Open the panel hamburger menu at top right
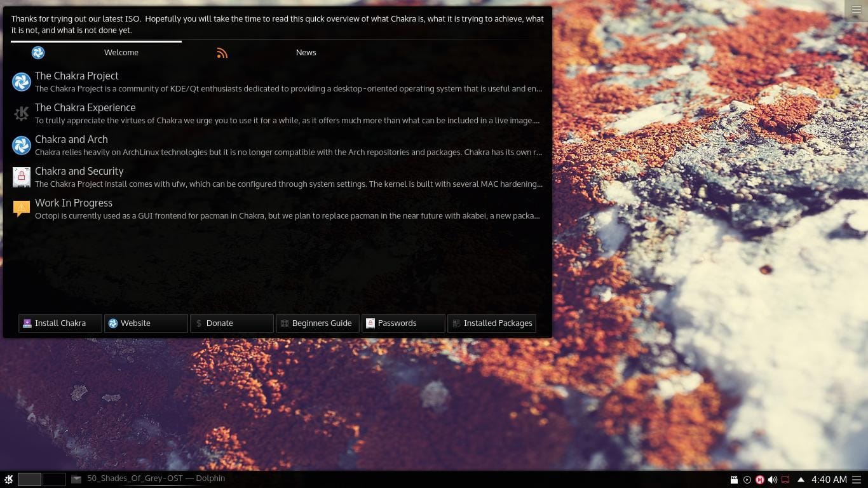Image resolution: width=868 pixels, height=488 pixels. click(x=857, y=10)
